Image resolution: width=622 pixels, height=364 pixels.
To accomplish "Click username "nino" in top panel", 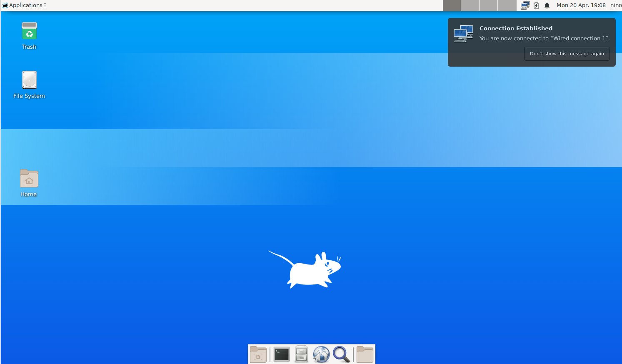I will [616, 5].
